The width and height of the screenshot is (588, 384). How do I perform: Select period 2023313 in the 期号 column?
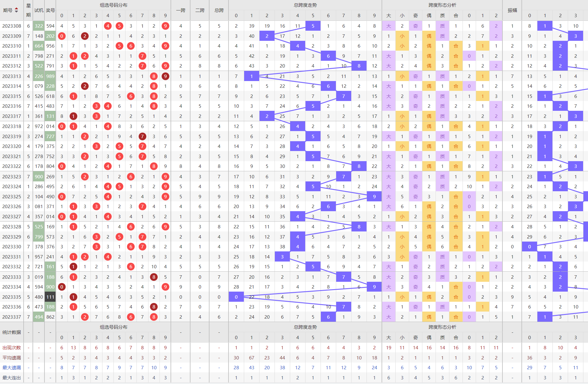click(12, 76)
